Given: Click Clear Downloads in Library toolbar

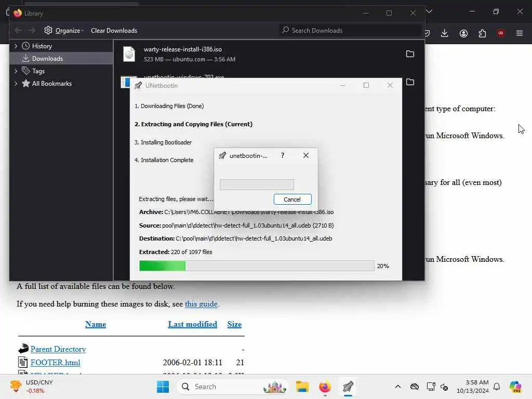Looking at the screenshot, I should pos(114,31).
